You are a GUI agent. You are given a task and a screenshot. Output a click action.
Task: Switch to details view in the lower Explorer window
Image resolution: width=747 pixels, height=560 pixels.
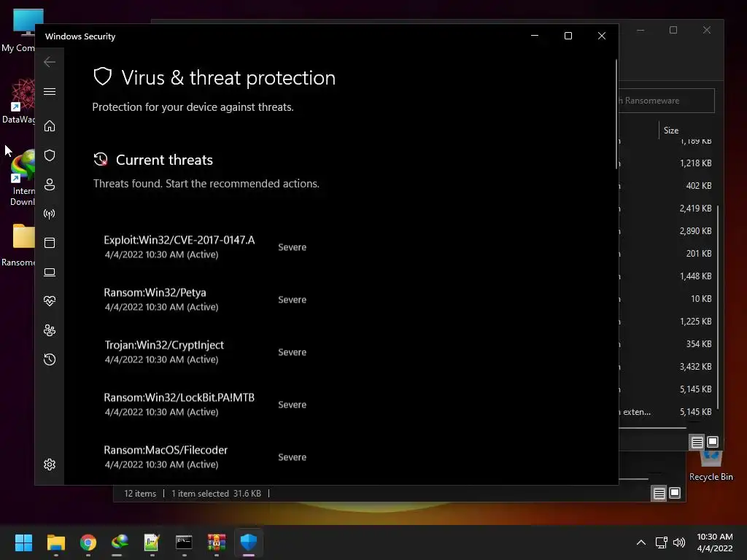(659, 494)
